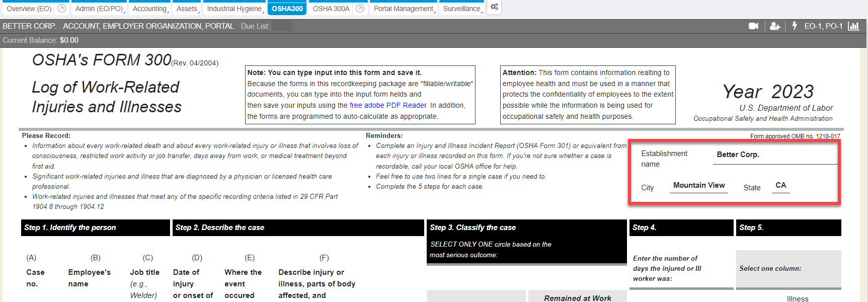This screenshot has width=868, height=302.
Task: Switch to the OSHA300 tab
Action: (x=287, y=9)
